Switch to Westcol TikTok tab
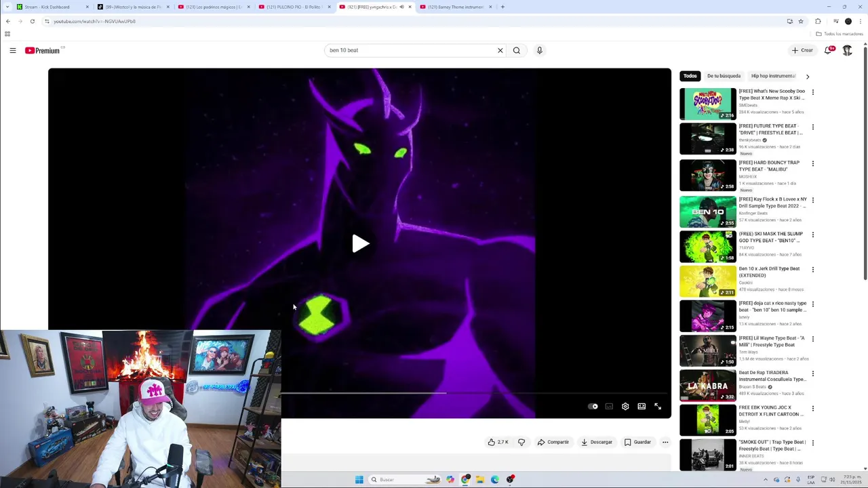The height and width of the screenshot is (488, 868). click(133, 7)
